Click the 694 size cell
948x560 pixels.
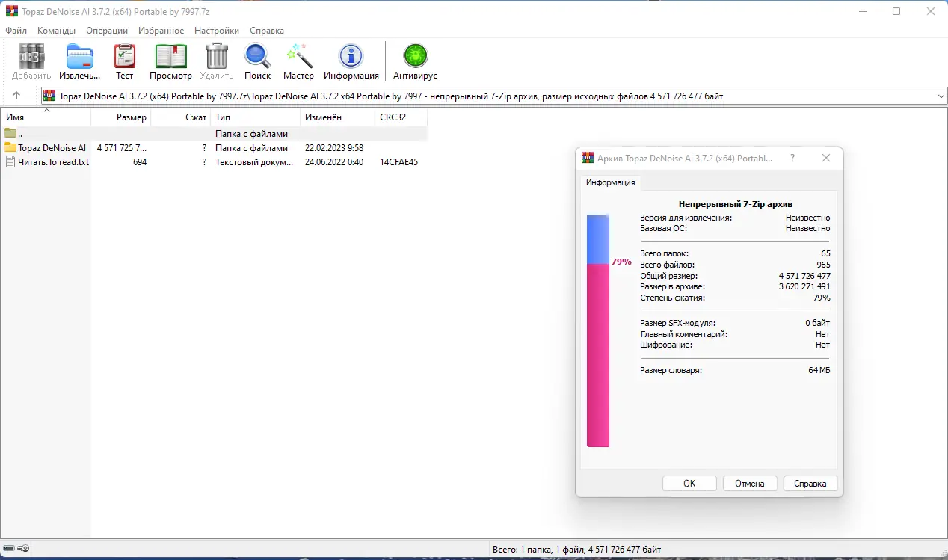coord(140,162)
